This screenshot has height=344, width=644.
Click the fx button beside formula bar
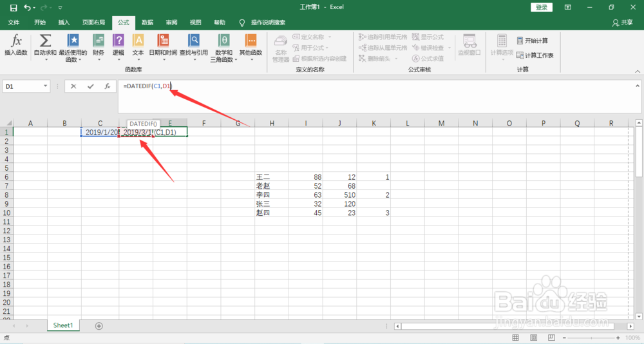coord(107,86)
